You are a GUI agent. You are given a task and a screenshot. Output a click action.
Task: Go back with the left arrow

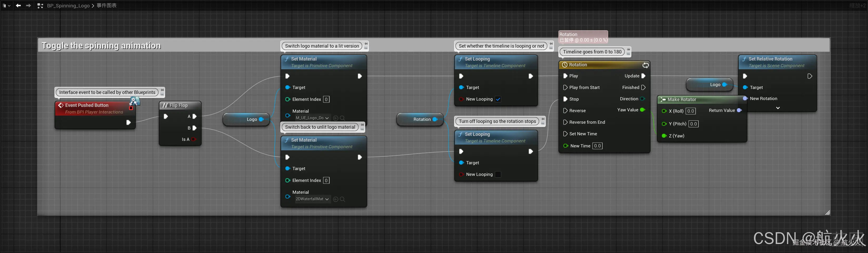pos(18,5)
